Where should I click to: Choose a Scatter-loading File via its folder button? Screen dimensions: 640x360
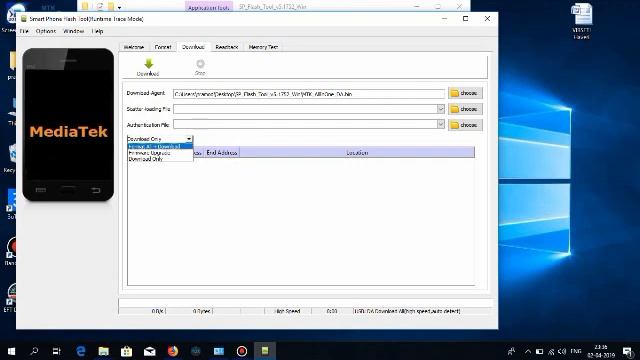pos(465,109)
